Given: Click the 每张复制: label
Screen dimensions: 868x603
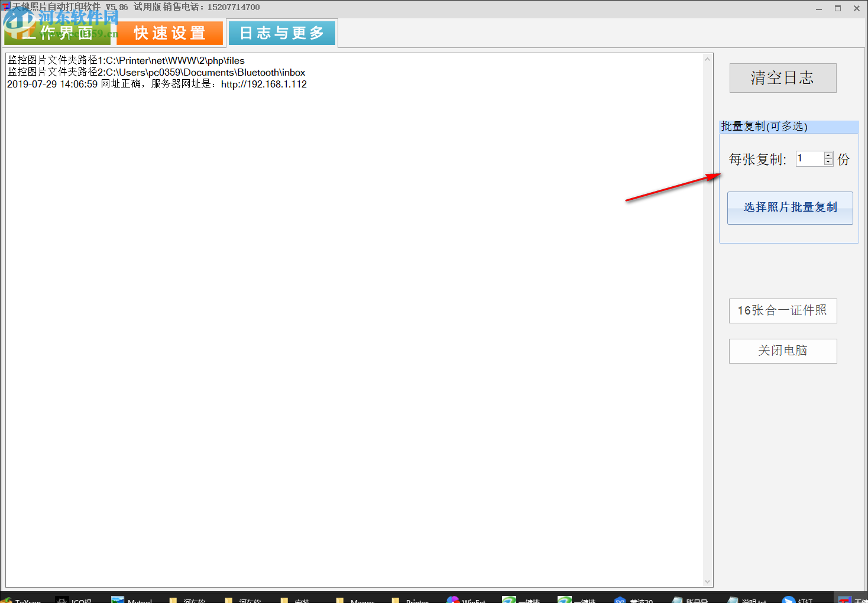Looking at the screenshot, I should [x=757, y=160].
